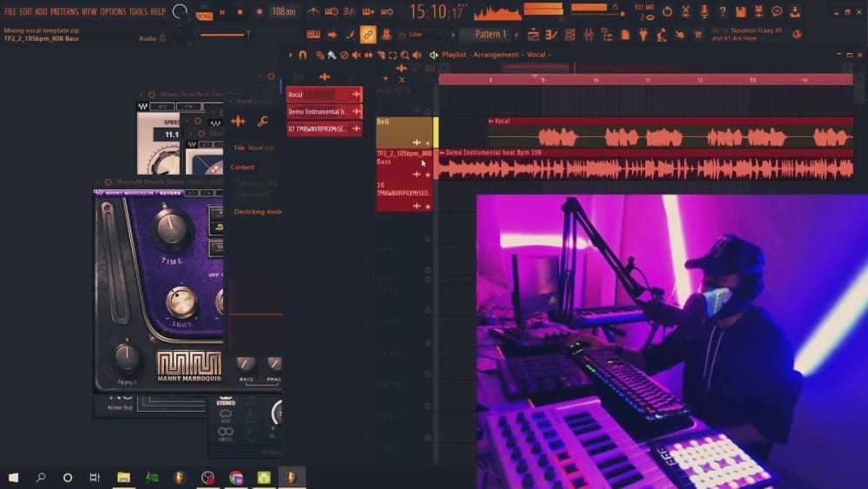The image size is (868, 489).
Task: Click the one-click audio recording microphone icon
Action: (x=704, y=11)
